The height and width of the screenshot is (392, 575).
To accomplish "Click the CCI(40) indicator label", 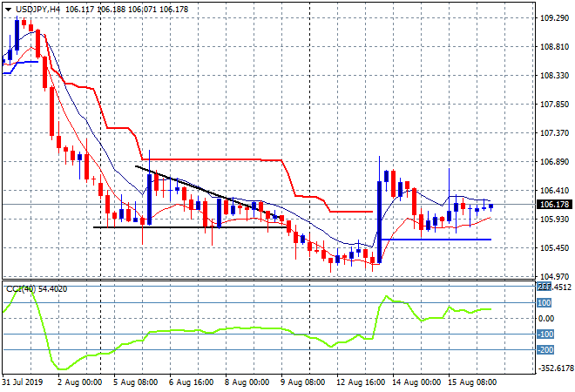I will (x=20, y=288).
